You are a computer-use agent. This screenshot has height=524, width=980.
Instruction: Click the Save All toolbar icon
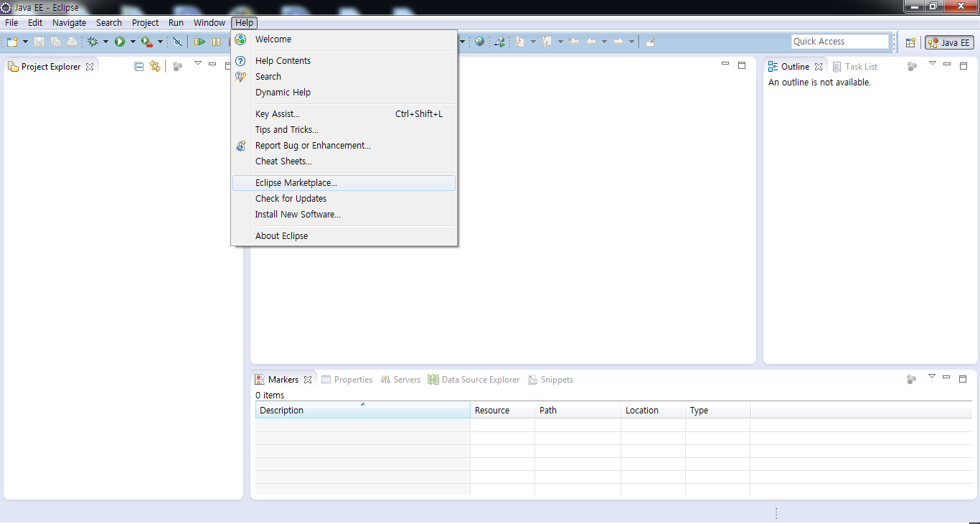click(55, 42)
